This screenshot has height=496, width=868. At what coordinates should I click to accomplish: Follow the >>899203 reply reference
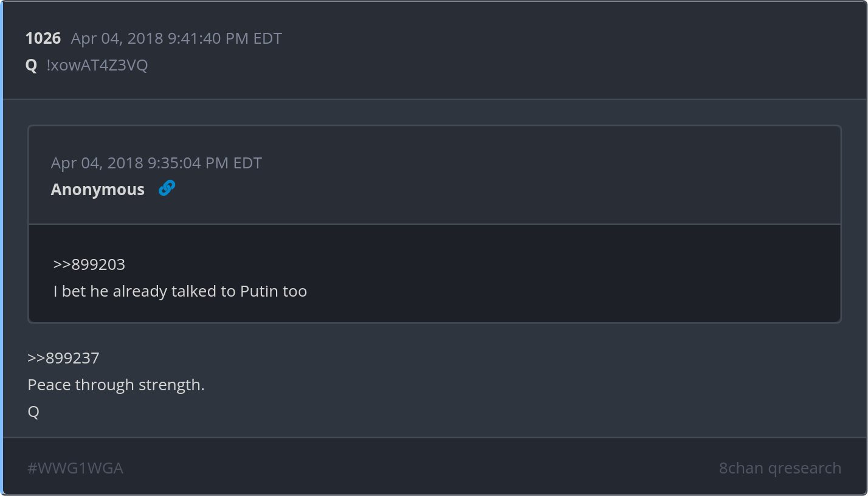pos(89,264)
